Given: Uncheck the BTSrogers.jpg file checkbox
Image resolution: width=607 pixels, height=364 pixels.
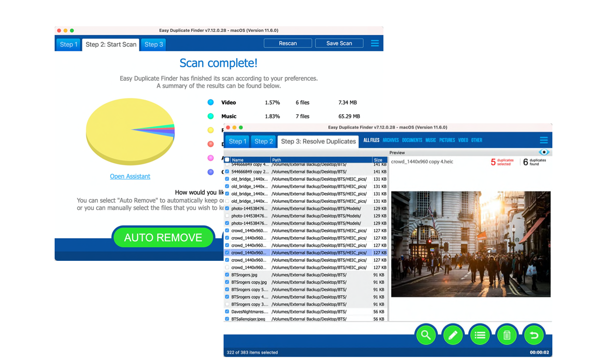Looking at the screenshot, I should [x=227, y=275].
